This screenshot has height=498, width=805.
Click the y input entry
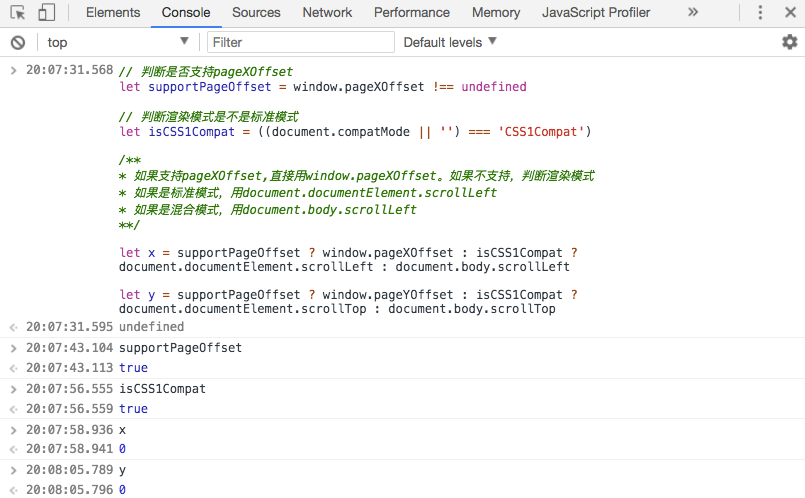[122, 470]
